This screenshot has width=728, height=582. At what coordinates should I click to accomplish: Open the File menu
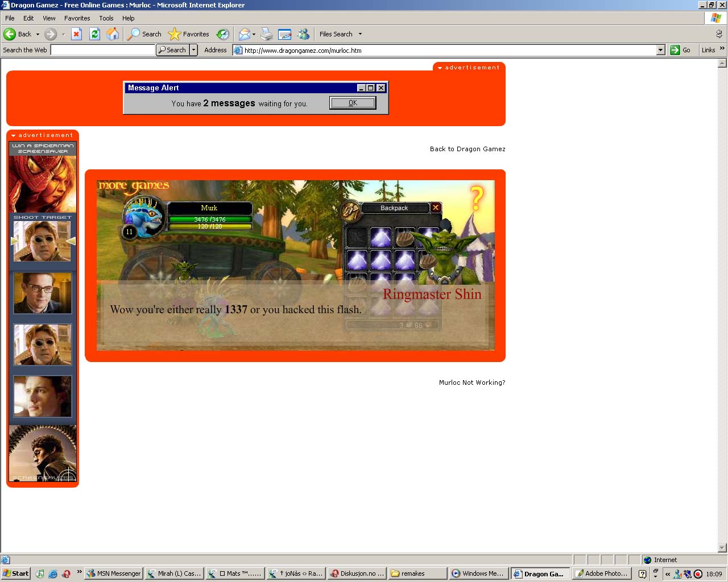pos(10,18)
